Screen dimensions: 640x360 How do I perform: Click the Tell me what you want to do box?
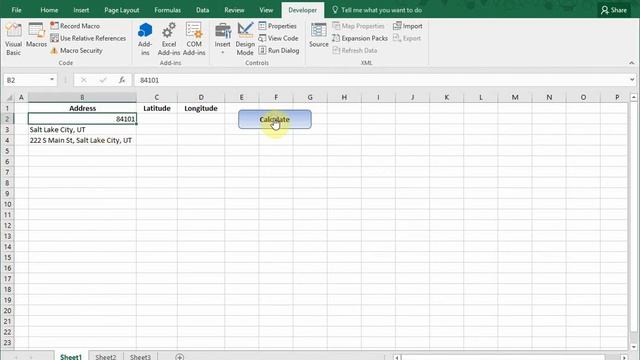point(377,10)
